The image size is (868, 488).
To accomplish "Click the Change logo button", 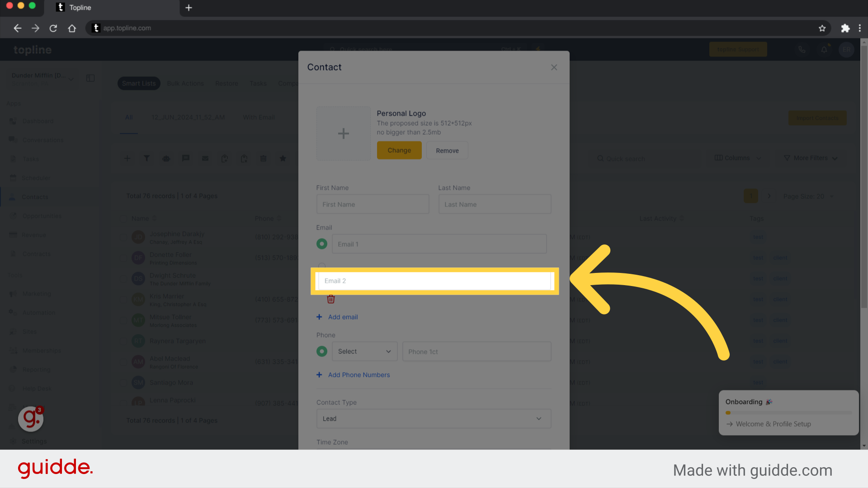I will 399,150.
